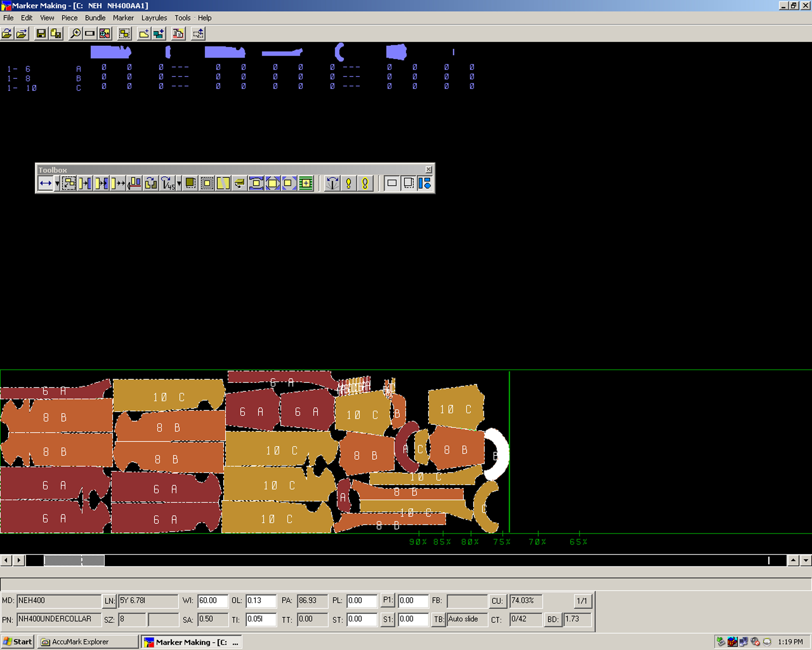The width and height of the screenshot is (812, 650).
Task: Expand dropdown arrow beside rotate 45 tool
Action: coord(179,184)
